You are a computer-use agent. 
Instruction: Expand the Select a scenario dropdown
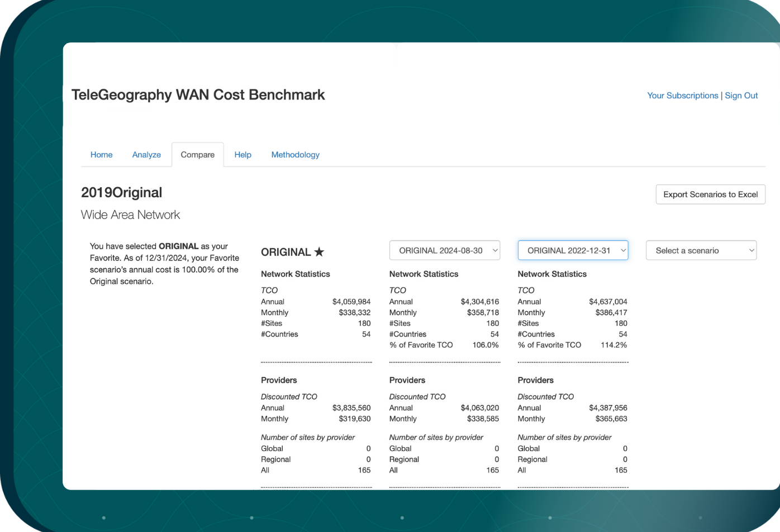(701, 250)
